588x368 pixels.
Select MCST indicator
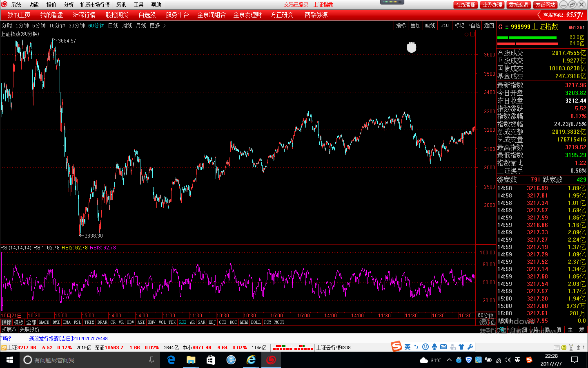coord(279,323)
